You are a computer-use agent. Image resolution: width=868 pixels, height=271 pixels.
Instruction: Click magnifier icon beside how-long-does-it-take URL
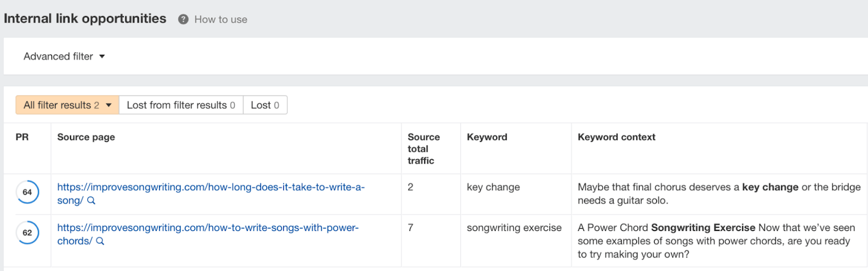coord(91,201)
